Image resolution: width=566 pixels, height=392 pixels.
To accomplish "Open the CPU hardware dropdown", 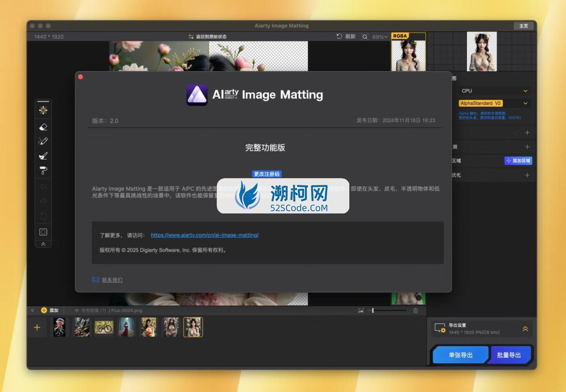I will 494,91.
